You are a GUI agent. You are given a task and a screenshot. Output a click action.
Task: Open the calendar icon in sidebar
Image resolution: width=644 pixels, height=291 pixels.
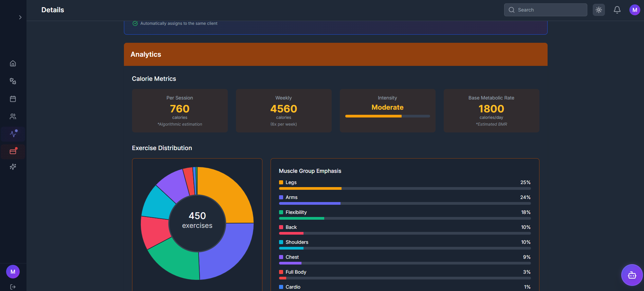[x=13, y=99]
